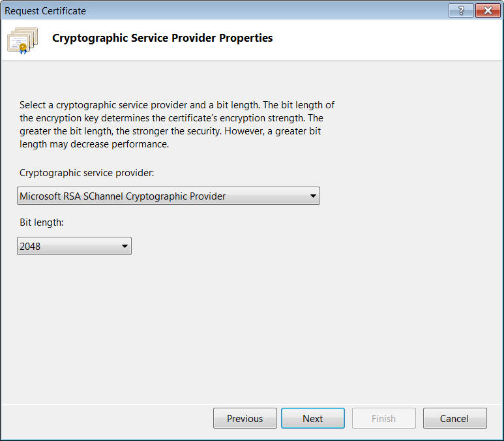Viewport: 504px width, 441px height.
Task: Click the certificate icon in the header
Action: (22, 39)
